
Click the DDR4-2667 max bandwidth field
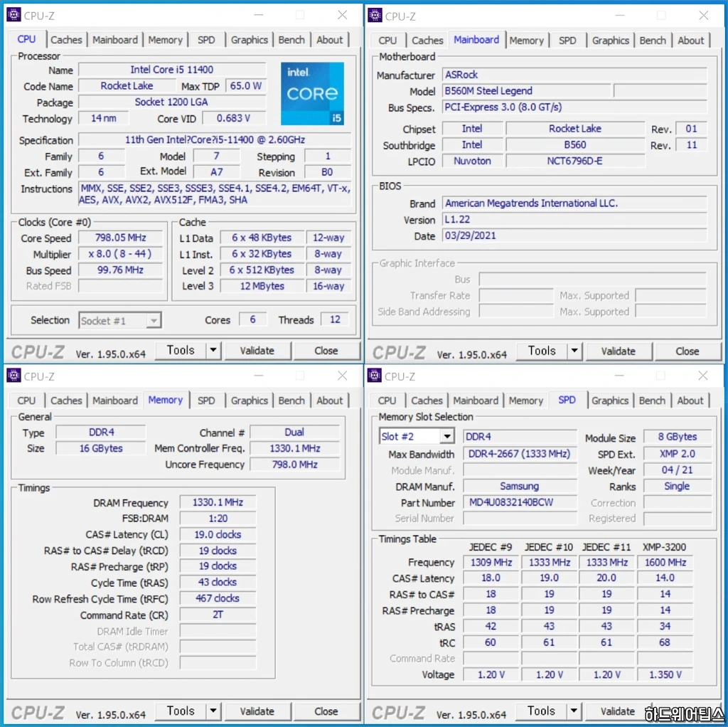(520, 454)
